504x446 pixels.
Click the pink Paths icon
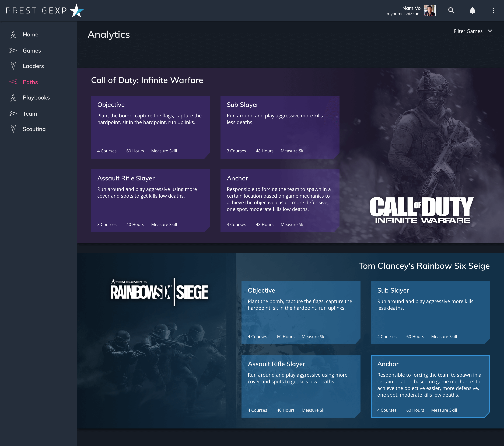coord(13,82)
